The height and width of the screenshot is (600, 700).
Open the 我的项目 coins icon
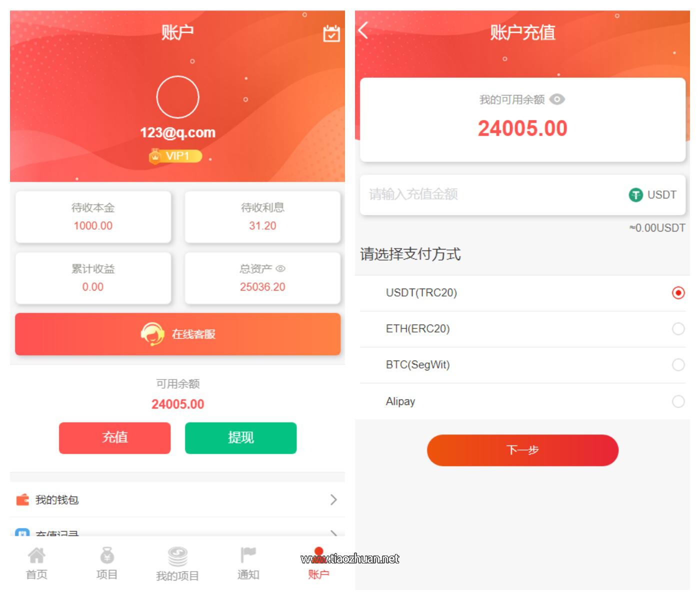177,556
